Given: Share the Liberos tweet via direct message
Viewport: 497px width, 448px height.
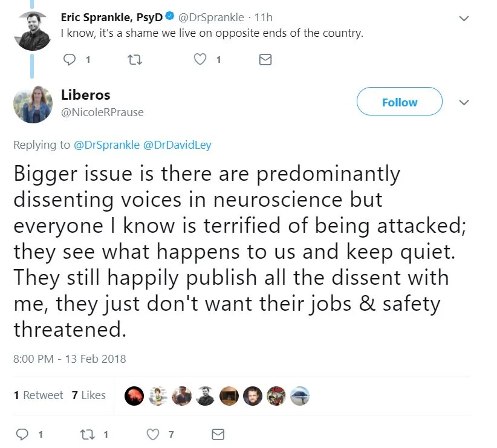Looking at the screenshot, I should pos(218,434).
